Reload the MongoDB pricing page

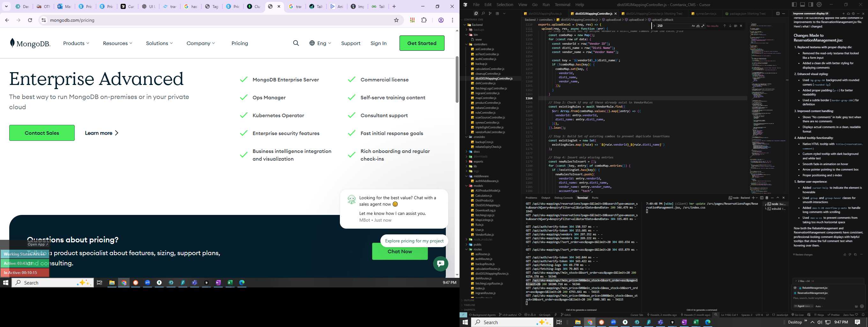coord(30,20)
